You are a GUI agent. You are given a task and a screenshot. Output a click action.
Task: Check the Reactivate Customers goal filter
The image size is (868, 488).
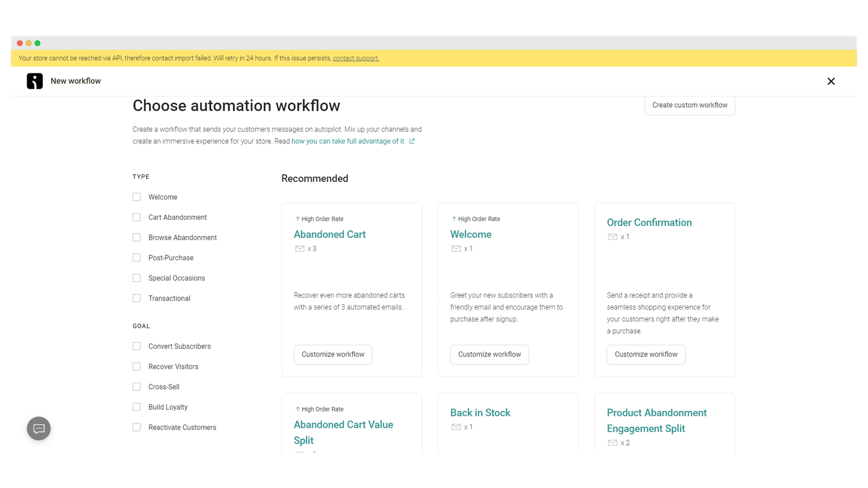coord(137,428)
